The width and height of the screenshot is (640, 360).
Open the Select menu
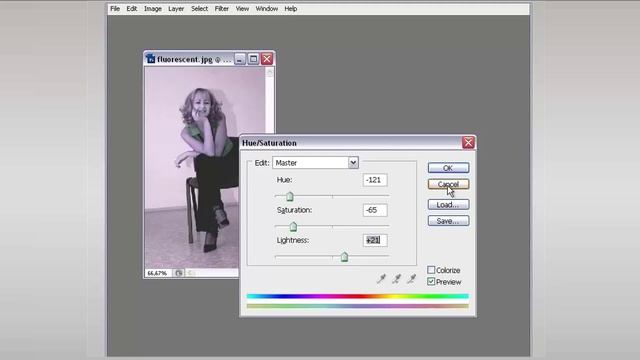pyautogui.click(x=199, y=9)
